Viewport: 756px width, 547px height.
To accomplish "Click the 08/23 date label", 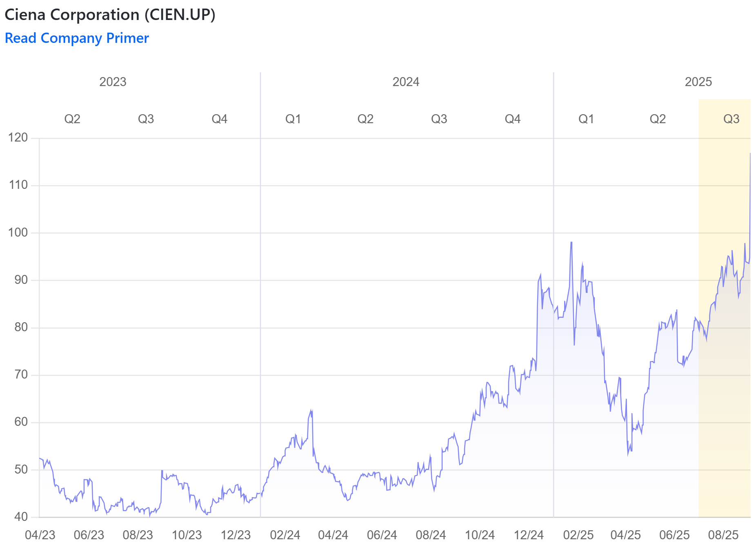I will click(138, 535).
